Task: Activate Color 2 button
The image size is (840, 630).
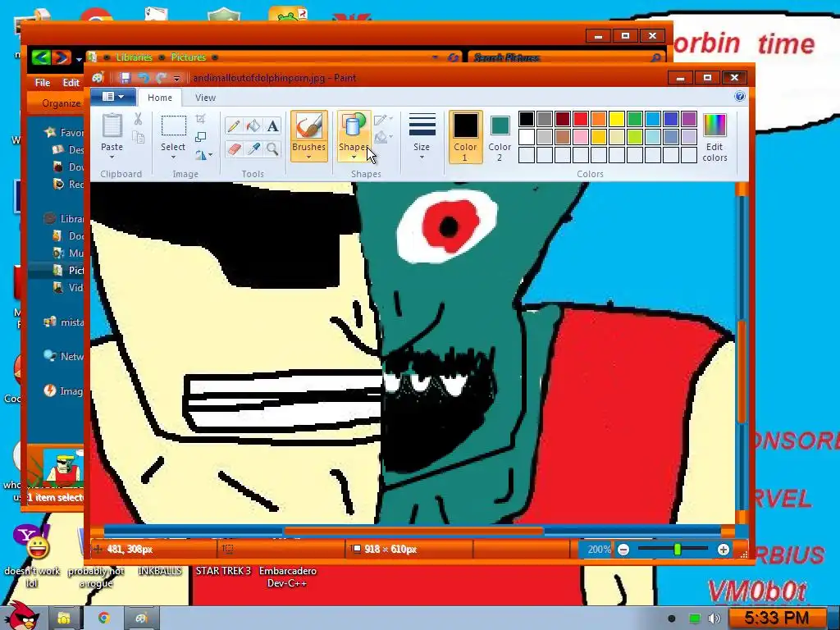Action: click(x=500, y=137)
